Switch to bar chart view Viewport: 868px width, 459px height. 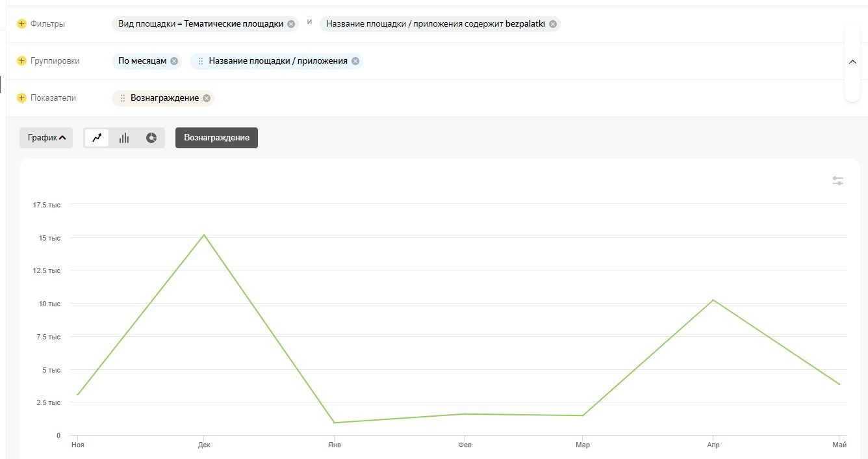coord(124,138)
